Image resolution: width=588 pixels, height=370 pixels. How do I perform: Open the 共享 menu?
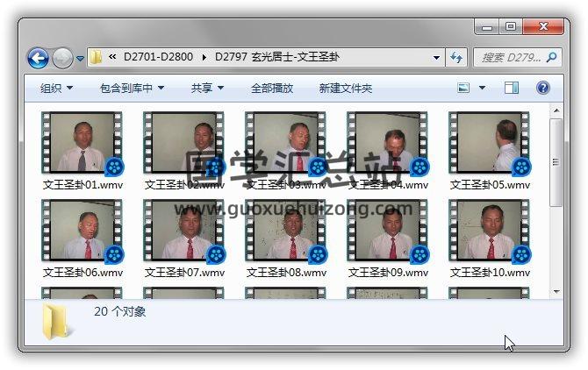pyautogui.click(x=207, y=89)
